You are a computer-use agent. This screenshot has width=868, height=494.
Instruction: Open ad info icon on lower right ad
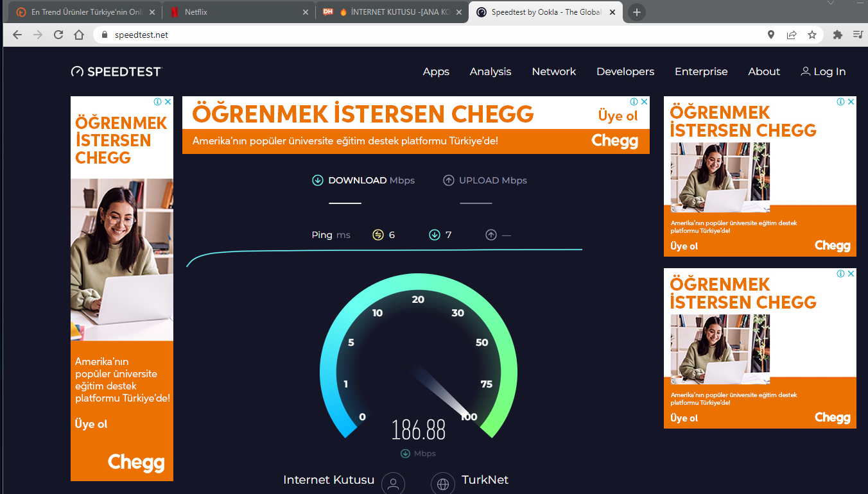pos(840,273)
